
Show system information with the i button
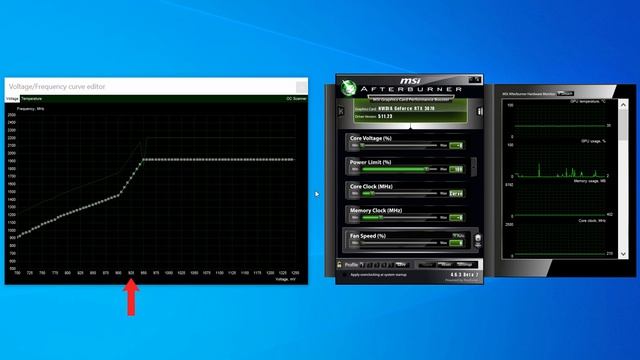point(480,111)
